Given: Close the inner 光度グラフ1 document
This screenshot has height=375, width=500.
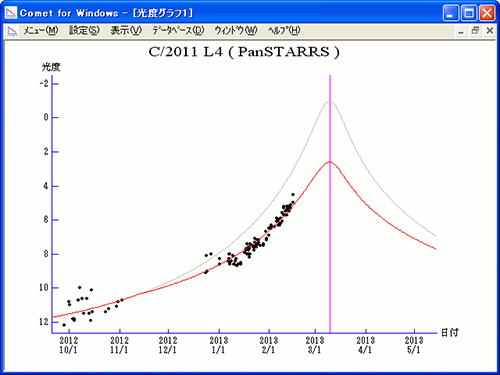Looking at the screenshot, I should point(489,31).
